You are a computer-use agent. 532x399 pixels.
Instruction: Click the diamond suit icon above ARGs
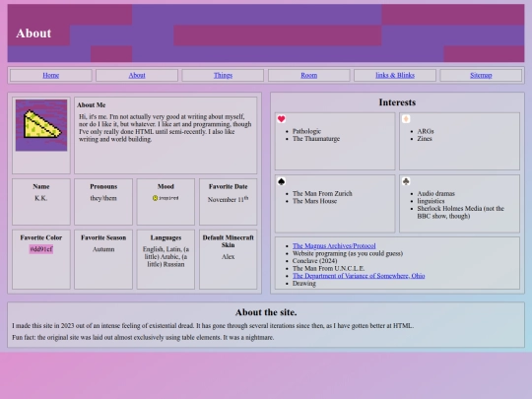coord(406,119)
